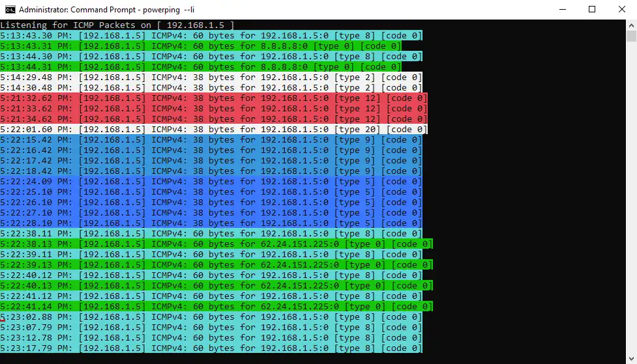The image size is (637, 364).
Task: Select the 62.24.151.225 row at 5:22:38.13 PM
Action: (x=216, y=244)
